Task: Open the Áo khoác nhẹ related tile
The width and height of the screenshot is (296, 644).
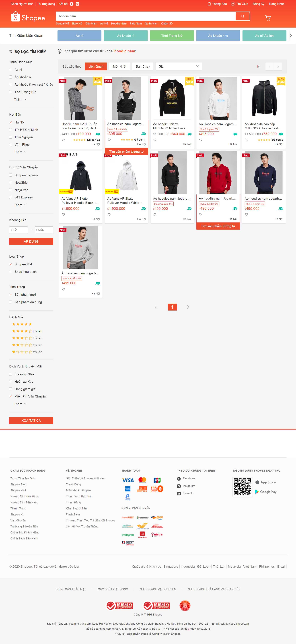Action: [218, 36]
